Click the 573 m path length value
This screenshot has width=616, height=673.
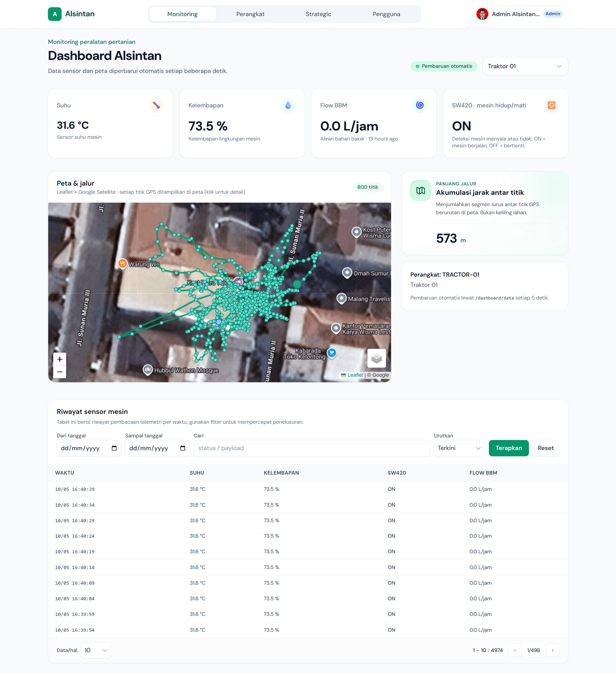pyautogui.click(x=451, y=239)
